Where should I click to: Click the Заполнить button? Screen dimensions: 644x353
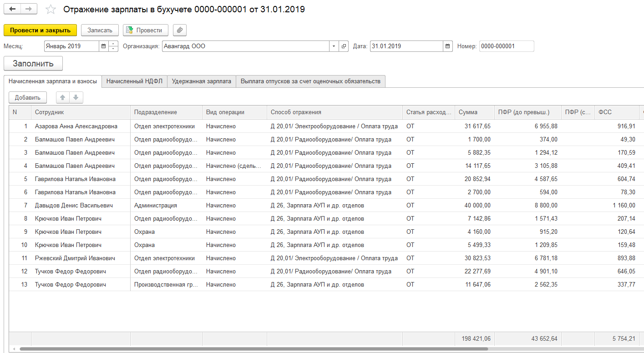33,64
